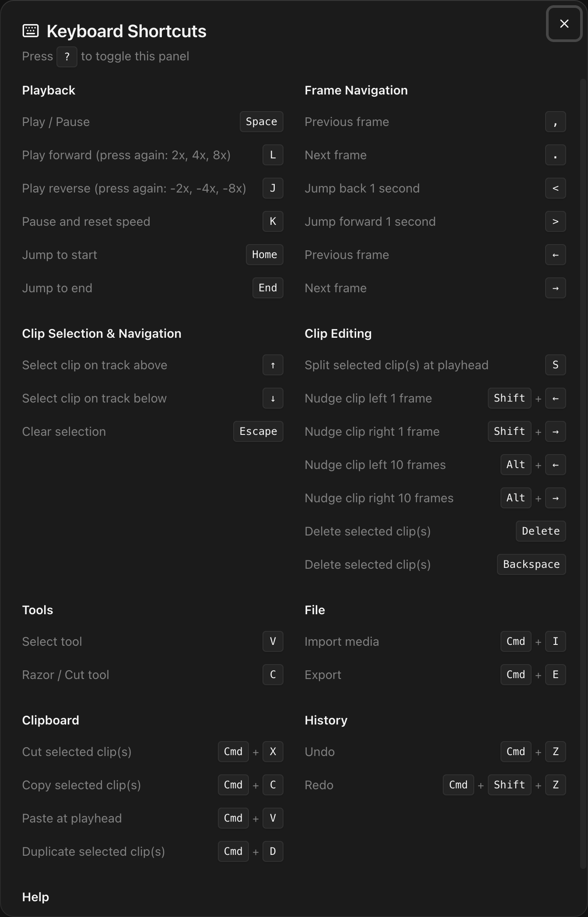Click the Shift key in the Redo shortcut
This screenshot has height=917, width=588.
pos(509,785)
